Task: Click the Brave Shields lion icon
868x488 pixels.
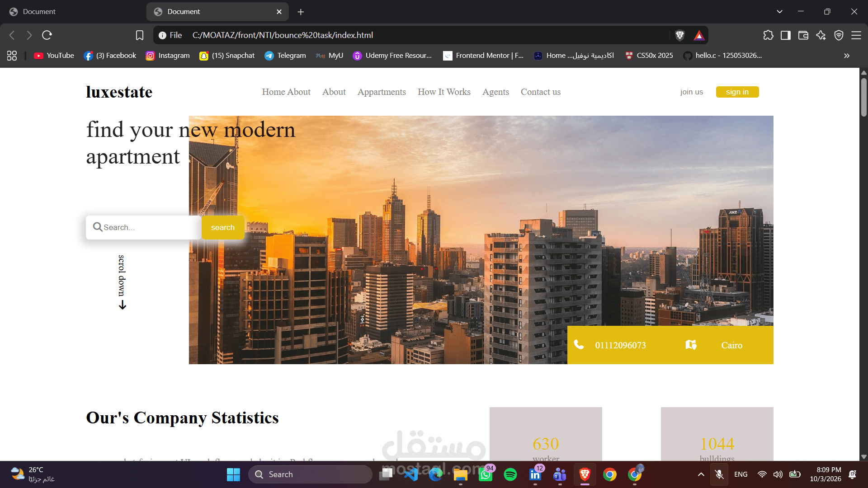Action: 679,35
